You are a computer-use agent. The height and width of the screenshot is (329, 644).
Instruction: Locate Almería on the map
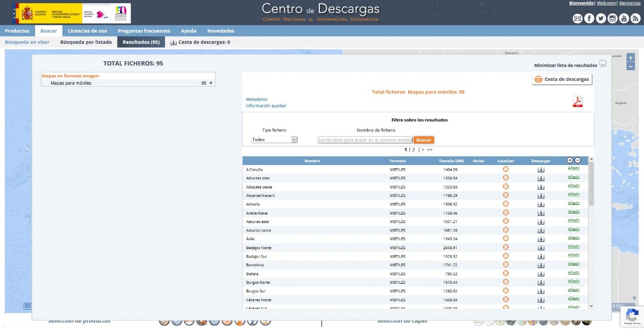[506, 204]
